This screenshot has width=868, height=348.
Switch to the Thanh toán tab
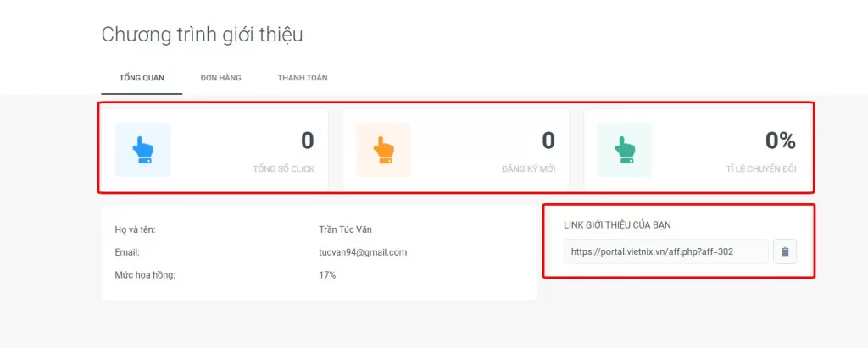tap(303, 78)
